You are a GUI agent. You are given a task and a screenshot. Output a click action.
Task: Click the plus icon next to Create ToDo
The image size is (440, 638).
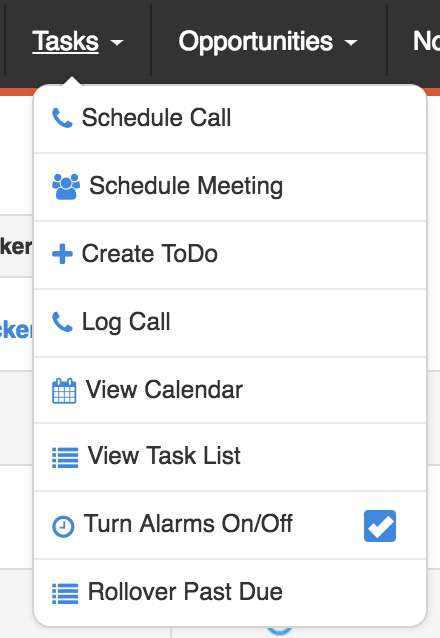62,254
